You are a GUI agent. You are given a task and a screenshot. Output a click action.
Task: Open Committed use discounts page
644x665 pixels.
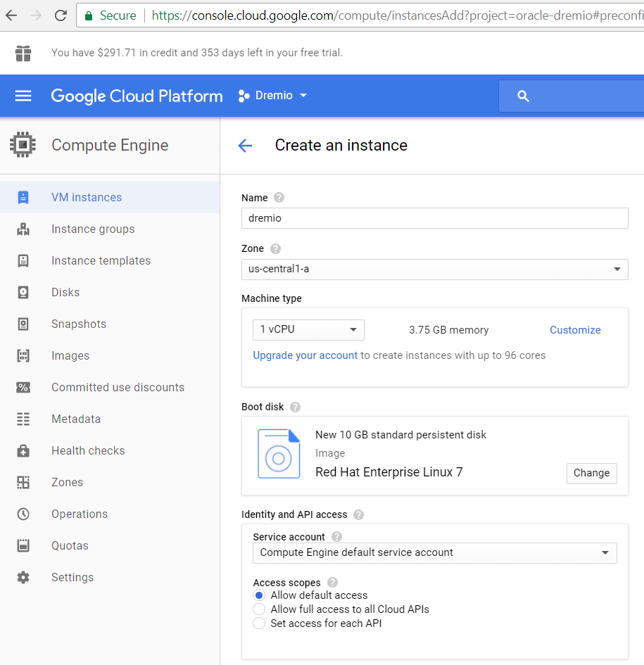coord(110,387)
